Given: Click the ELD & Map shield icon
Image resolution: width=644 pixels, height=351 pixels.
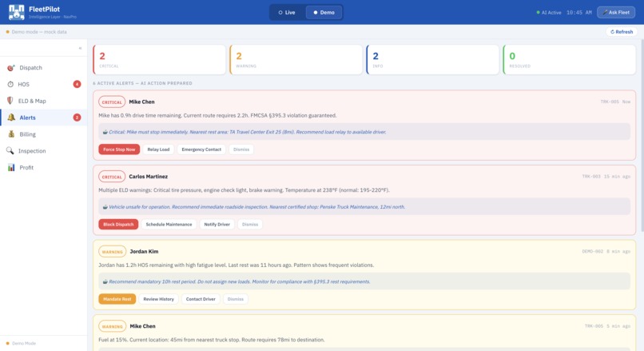Looking at the screenshot, I should [x=10, y=101].
